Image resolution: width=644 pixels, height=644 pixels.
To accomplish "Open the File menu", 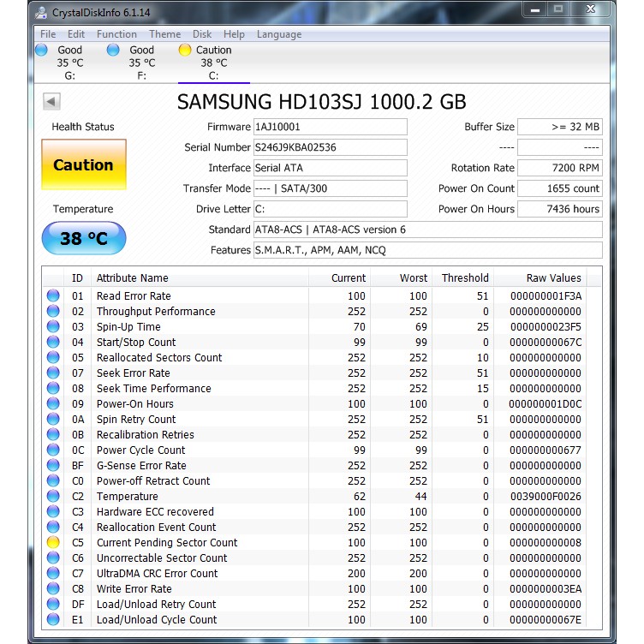I will coord(48,34).
